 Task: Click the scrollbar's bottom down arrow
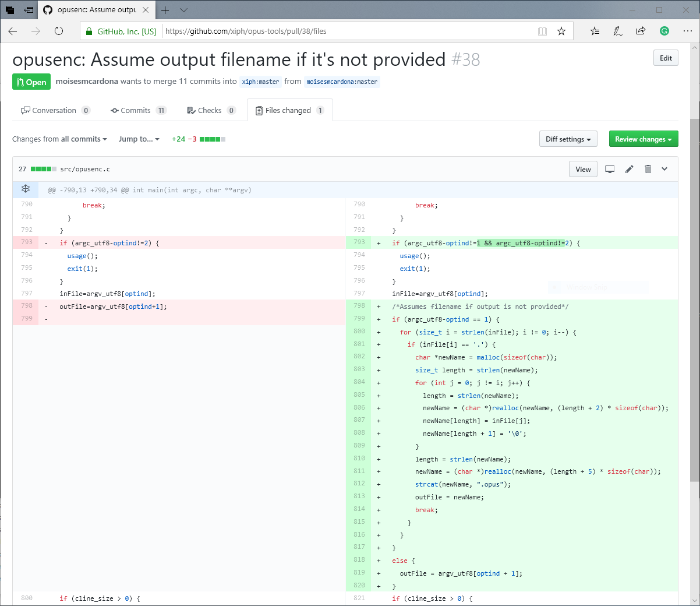pyautogui.click(x=695, y=600)
